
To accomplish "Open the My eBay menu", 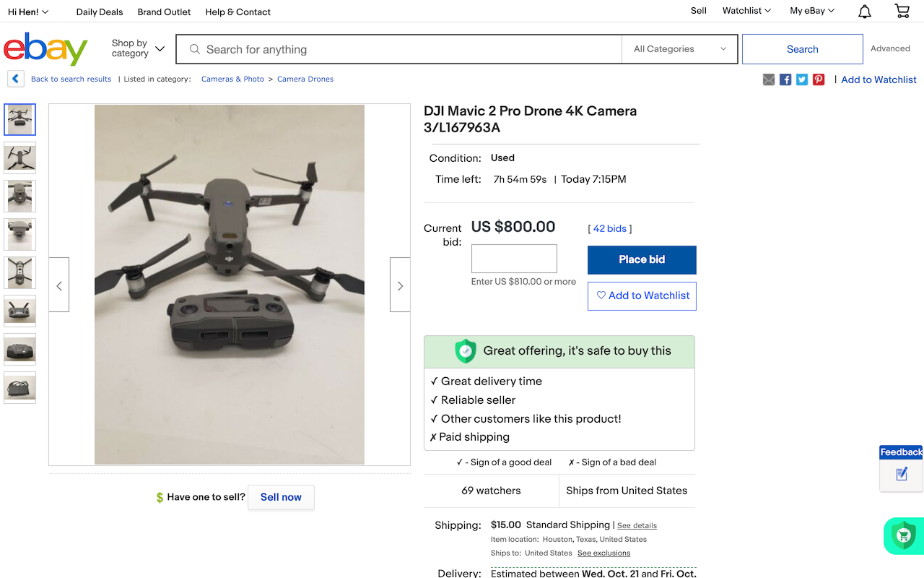I will coord(811,11).
